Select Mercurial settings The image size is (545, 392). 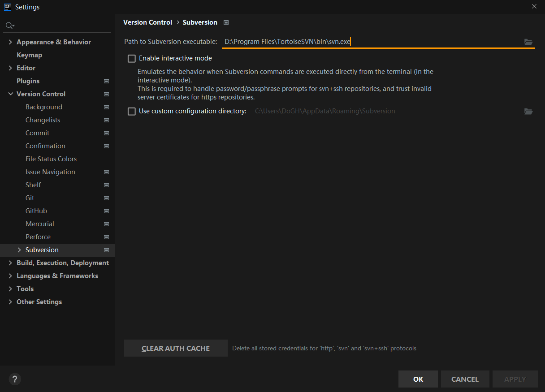point(40,224)
